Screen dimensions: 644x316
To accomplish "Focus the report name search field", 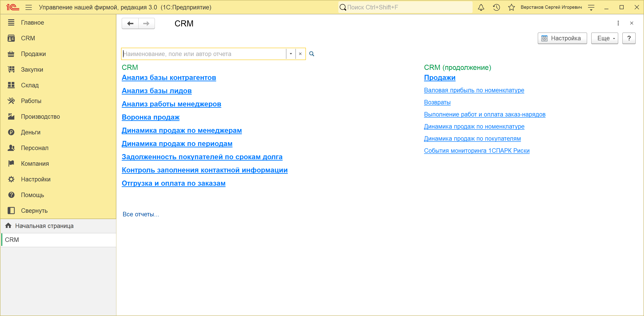I will pos(204,54).
